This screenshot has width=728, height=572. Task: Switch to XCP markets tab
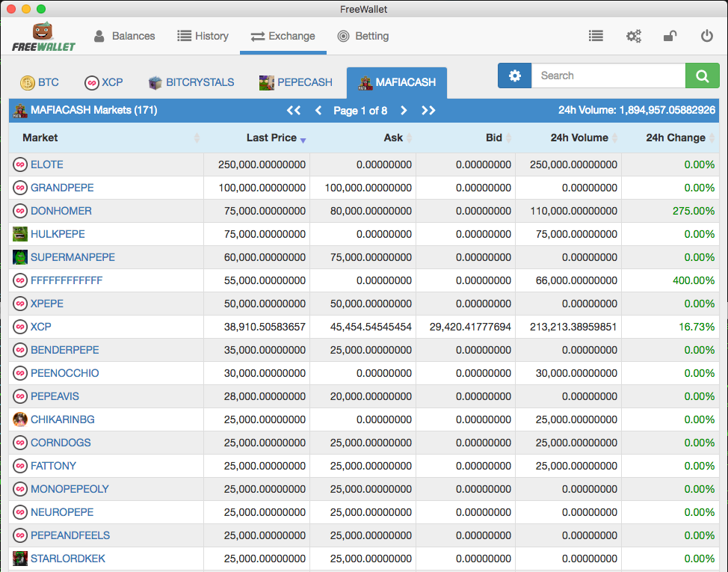point(104,83)
